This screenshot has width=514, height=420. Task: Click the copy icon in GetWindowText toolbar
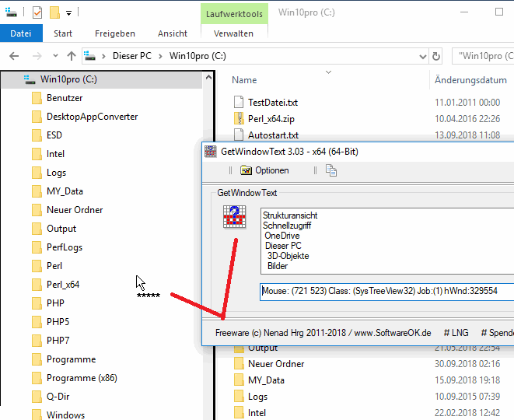click(331, 170)
